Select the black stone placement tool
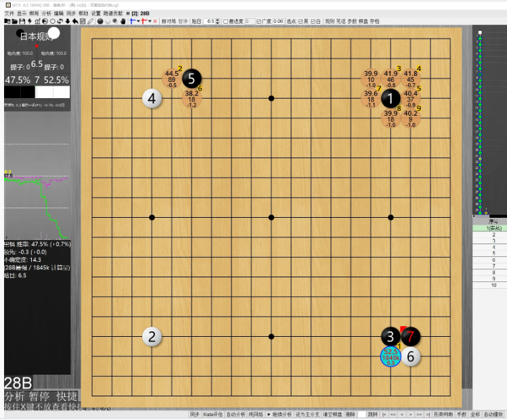 coord(100,21)
